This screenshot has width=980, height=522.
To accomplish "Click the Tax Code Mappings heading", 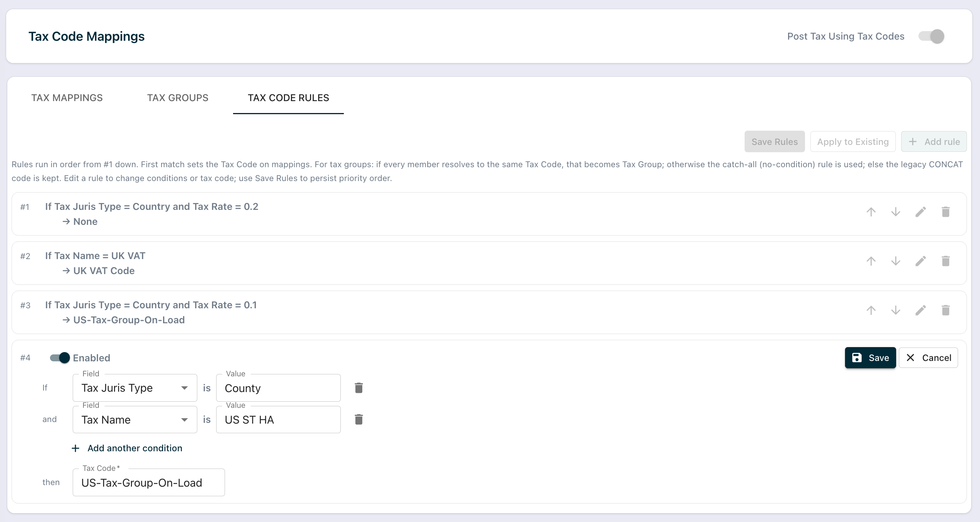I will tap(87, 37).
